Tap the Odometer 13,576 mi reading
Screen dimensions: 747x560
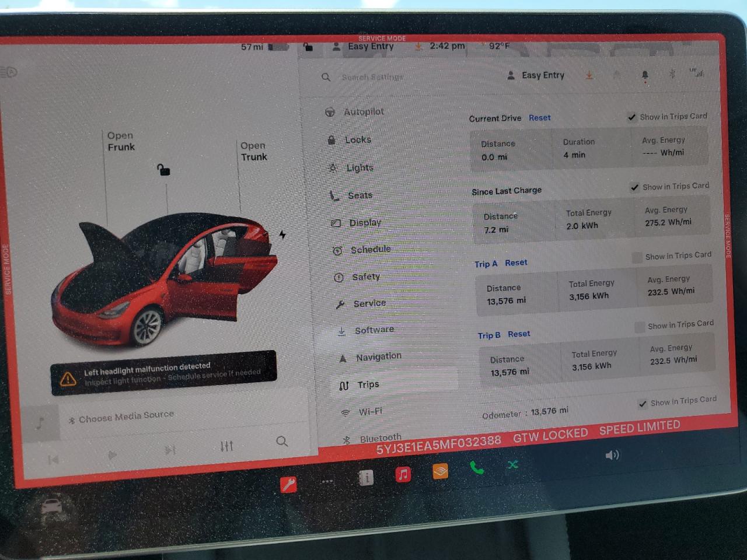point(525,413)
